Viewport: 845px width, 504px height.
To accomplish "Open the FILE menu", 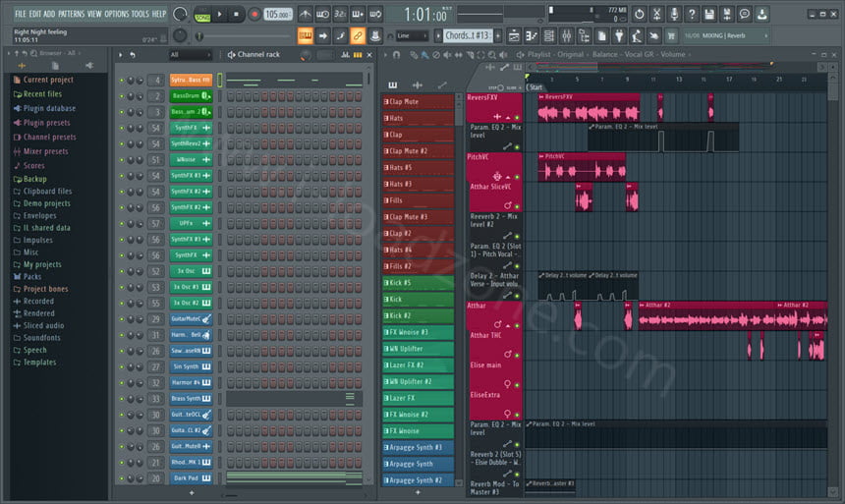I will tap(21, 14).
